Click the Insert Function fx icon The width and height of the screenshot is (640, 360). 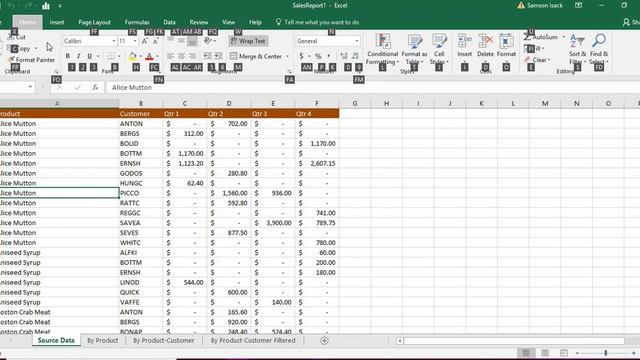pos(95,87)
